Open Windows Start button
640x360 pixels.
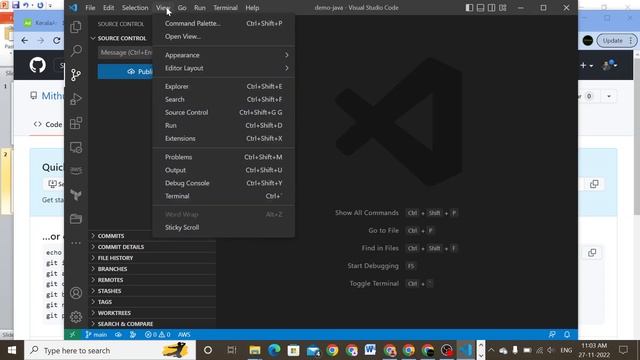(x=12, y=350)
